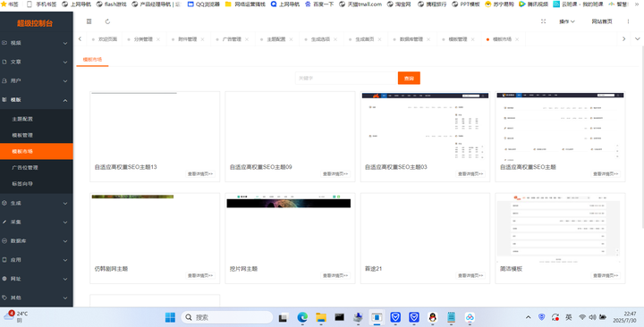Click the 自适应高权重SEO主题03 preview thumbnail
The image size is (644, 327).
(425, 126)
